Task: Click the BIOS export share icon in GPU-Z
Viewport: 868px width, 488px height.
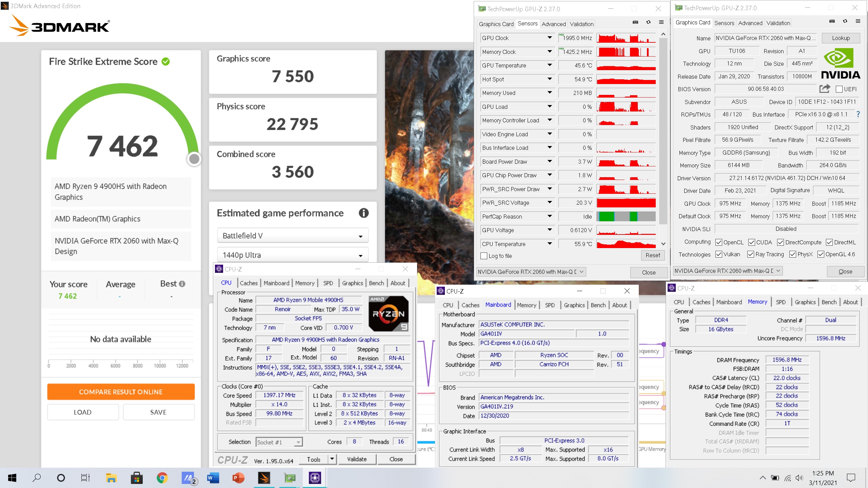Action: [825, 89]
